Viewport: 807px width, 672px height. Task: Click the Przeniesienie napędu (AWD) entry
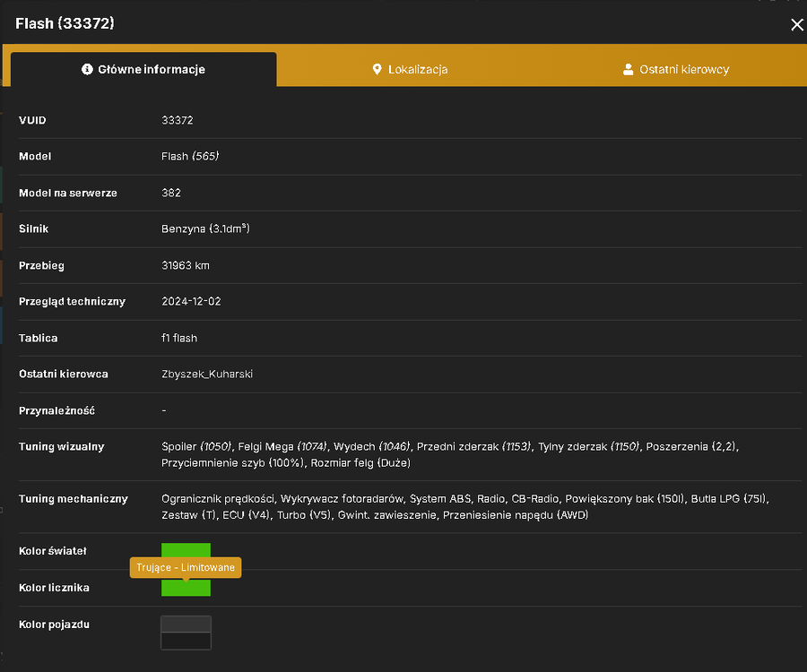516,515
